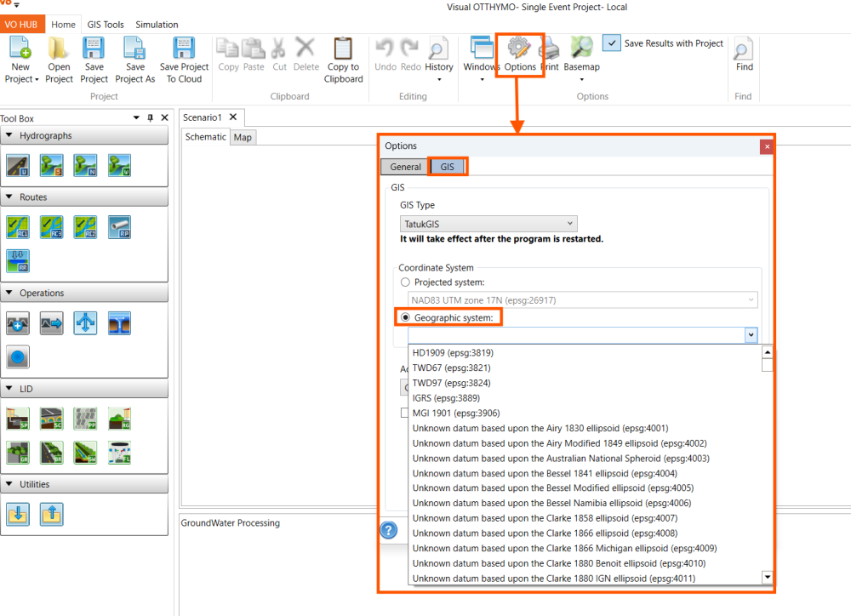Click the Geographic system dropdown arrow
The image size is (851, 616).
pyautogui.click(x=751, y=335)
